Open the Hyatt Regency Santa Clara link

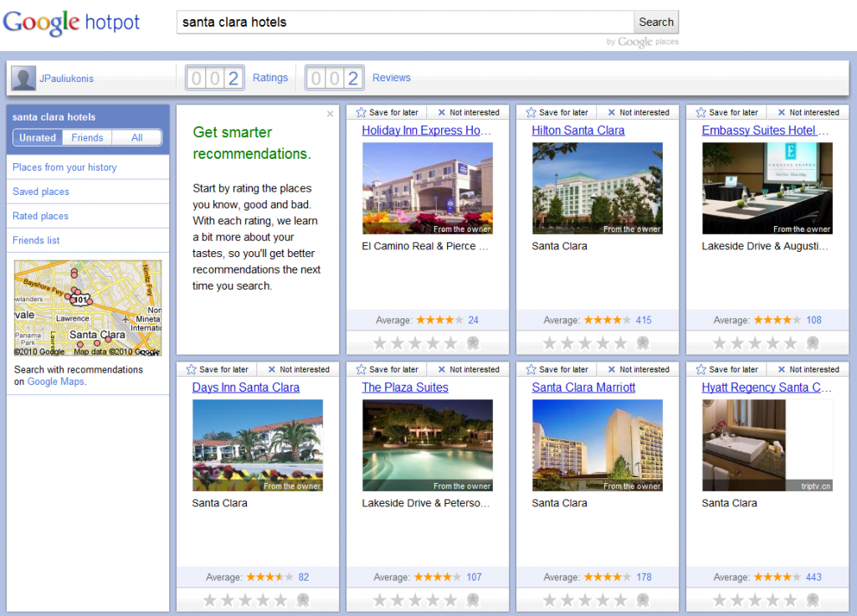coord(767,387)
